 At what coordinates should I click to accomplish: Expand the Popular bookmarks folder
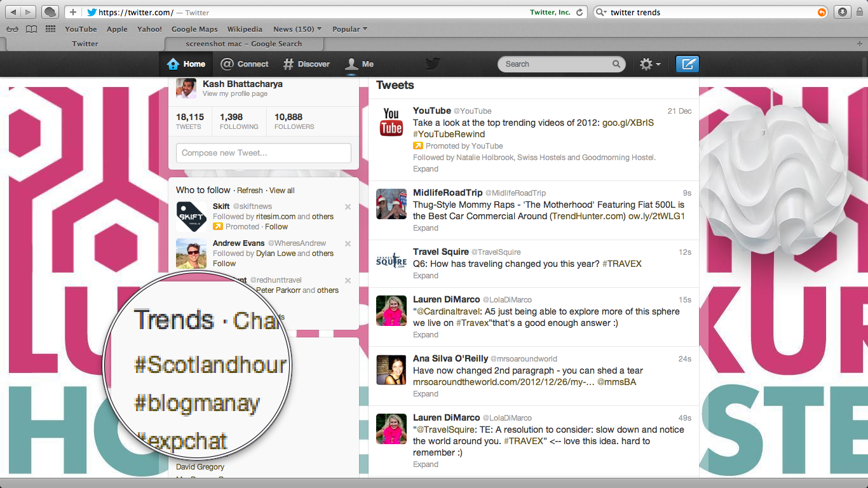(349, 29)
